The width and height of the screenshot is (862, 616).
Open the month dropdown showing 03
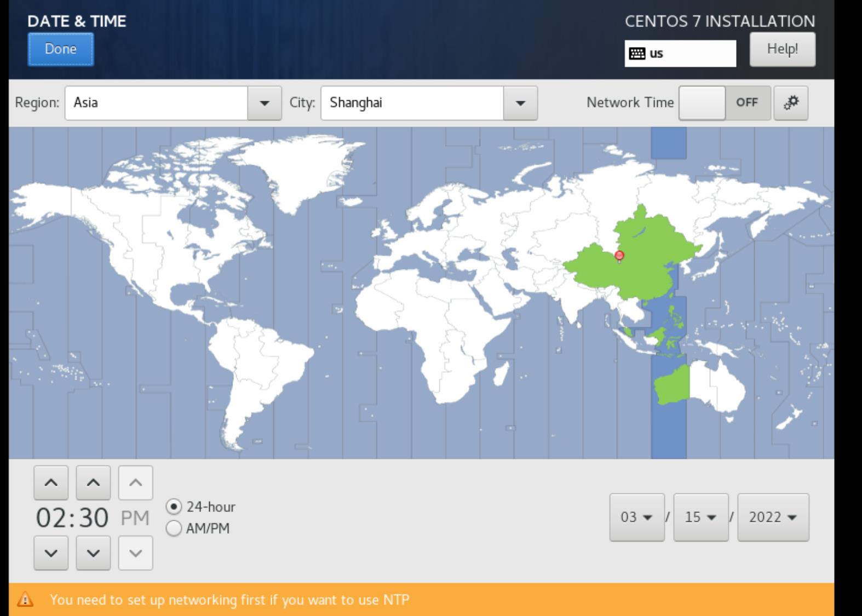(637, 517)
